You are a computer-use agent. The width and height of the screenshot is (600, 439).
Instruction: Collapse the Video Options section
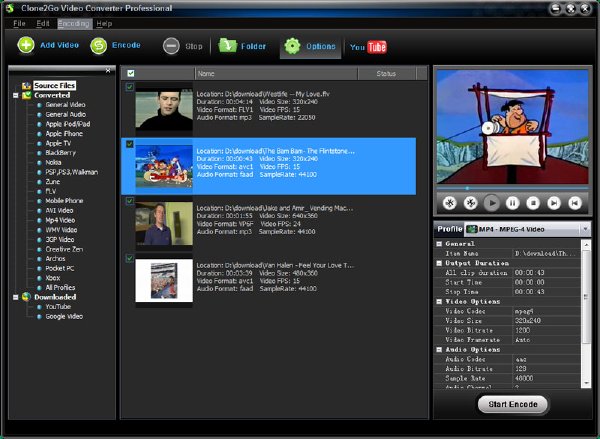click(439, 302)
